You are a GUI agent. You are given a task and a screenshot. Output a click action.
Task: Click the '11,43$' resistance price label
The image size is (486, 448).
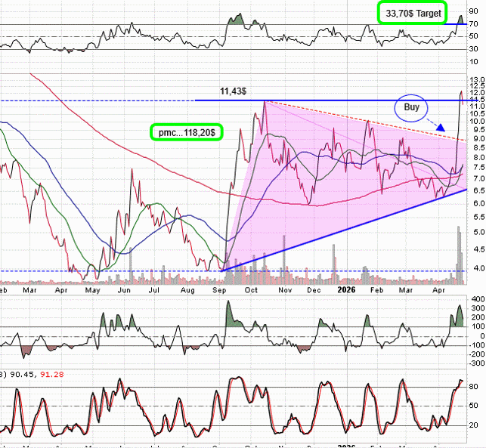(234, 91)
